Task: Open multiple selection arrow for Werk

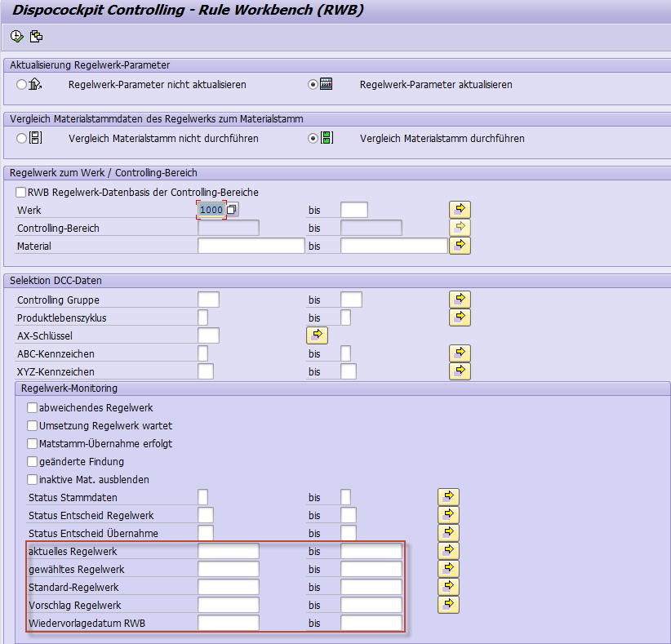Action: (x=460, y=210)
